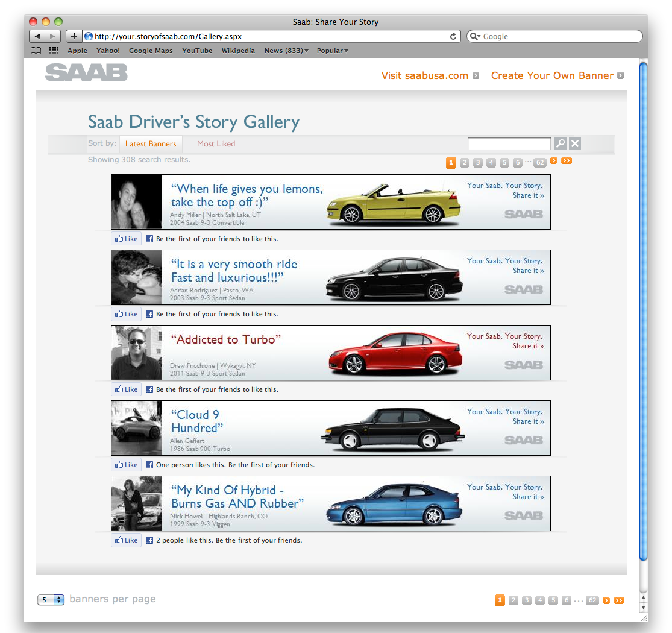Expand the Popular bookmarks menu
Image resolution: width=672 pixels, height=633 pixels.
[x=333, y=51]
